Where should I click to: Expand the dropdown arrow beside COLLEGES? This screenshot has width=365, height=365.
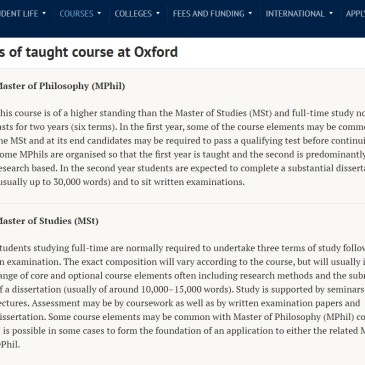(x=158, y=14)
